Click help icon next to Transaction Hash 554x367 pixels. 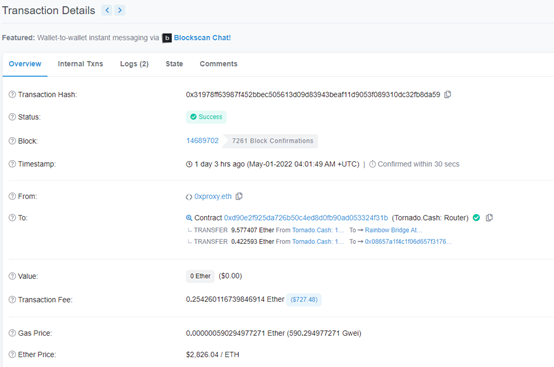(12, 94)
